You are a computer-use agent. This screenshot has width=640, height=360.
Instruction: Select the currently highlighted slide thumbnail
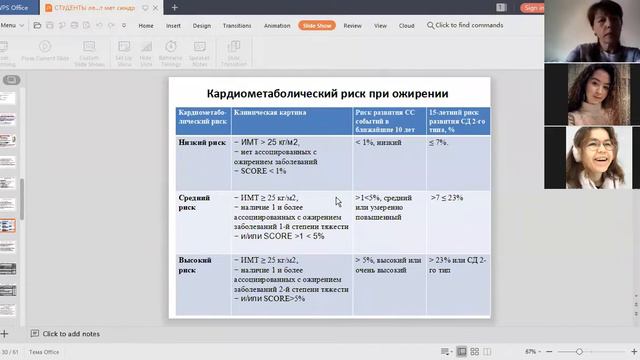pyautogui.click(x=8, y=225)
